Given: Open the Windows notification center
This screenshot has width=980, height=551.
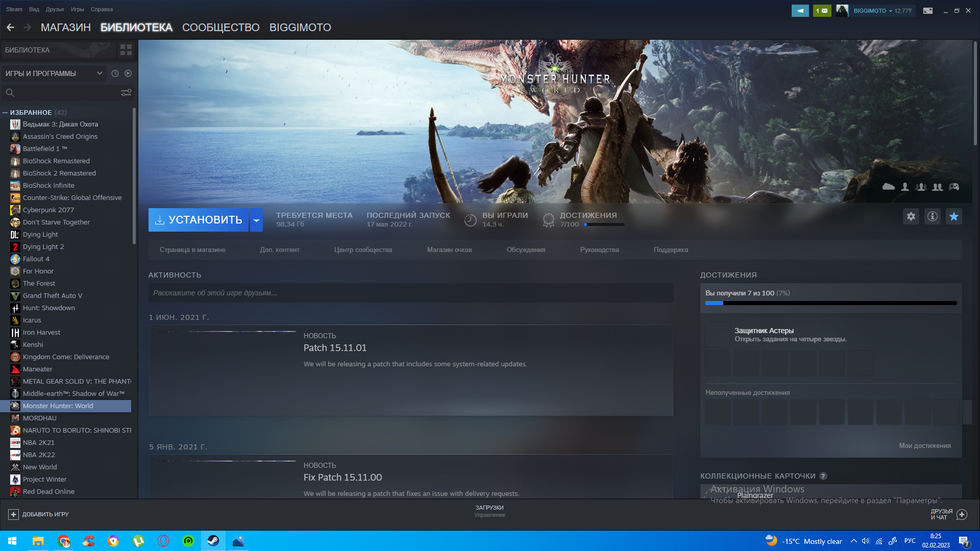Looking at the screenshot, I should click(964, 541).
